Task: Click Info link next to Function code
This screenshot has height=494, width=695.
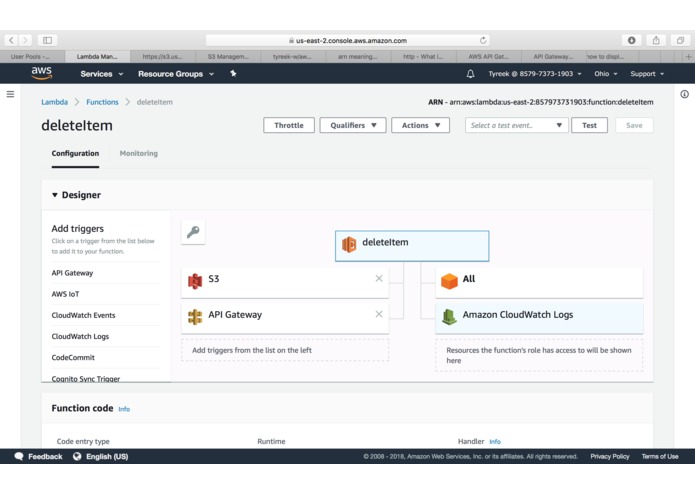Action: (x=124, y=409)
